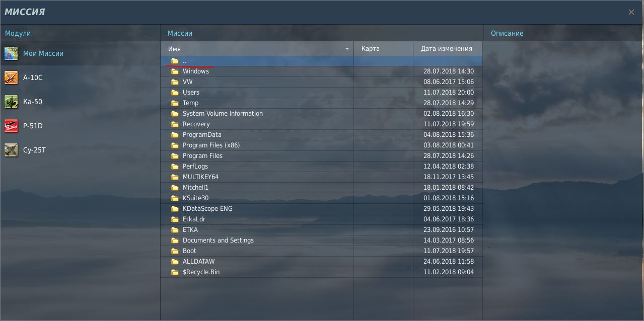
Task: Select the Temp folder name
Action: pyautogui.click(x=191, y=103)
